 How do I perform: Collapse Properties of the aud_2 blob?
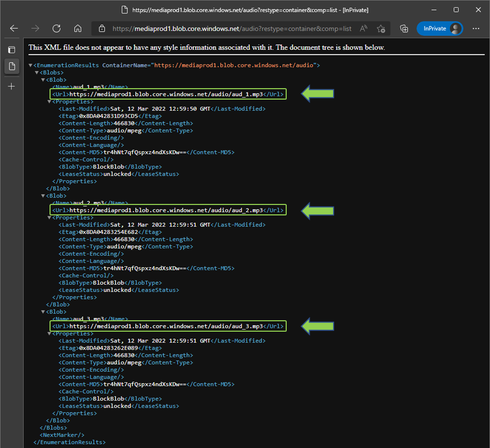[x=49, y=217]
